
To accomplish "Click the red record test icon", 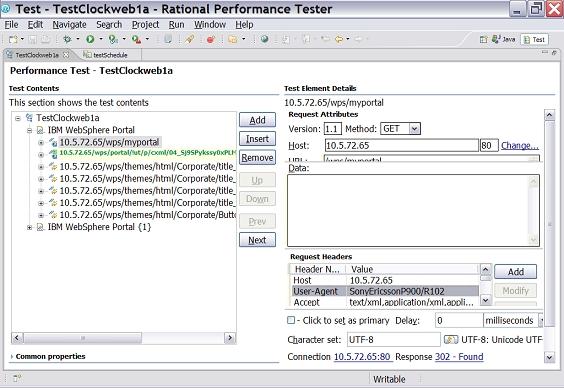I will (211, 39).
